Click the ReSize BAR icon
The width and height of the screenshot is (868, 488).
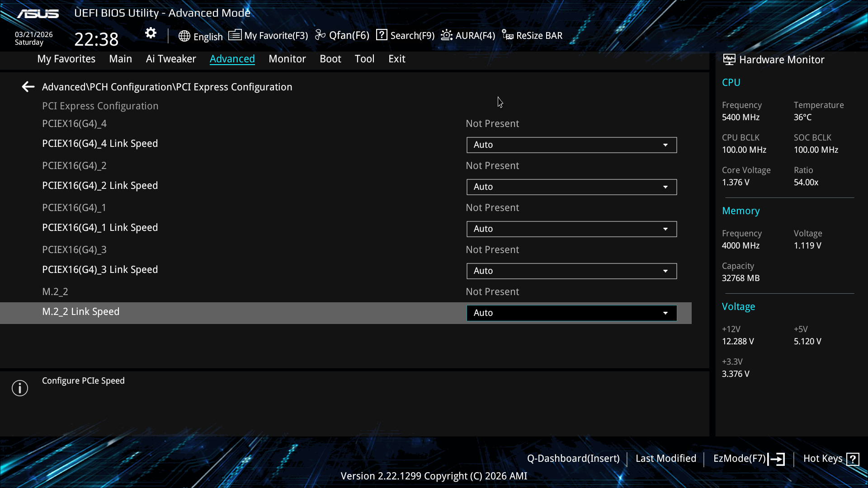[507, 35]
